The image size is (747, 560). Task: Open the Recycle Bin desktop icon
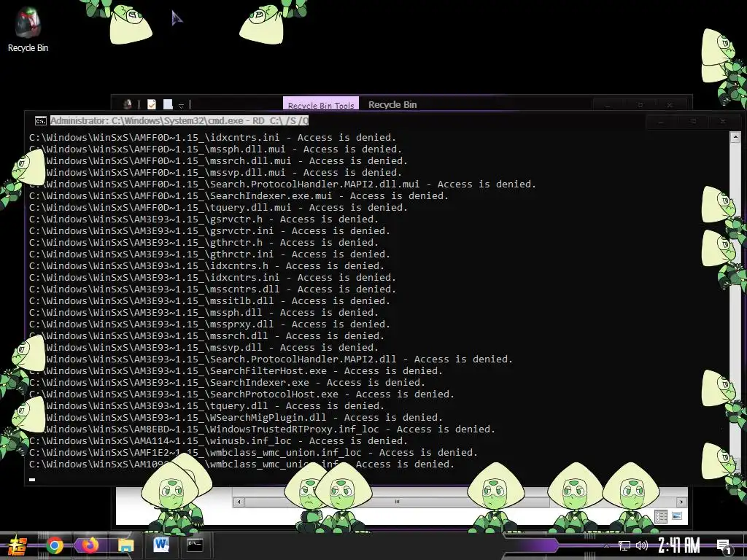pyautogui.click(x=28, y=29)
